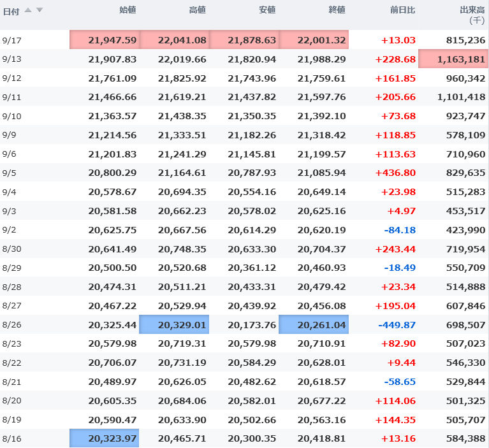Click the red-highlighted closing price 22,001.32
Image resolution: width=489 pixels, height=448 pixels.
tap(314, 40)
